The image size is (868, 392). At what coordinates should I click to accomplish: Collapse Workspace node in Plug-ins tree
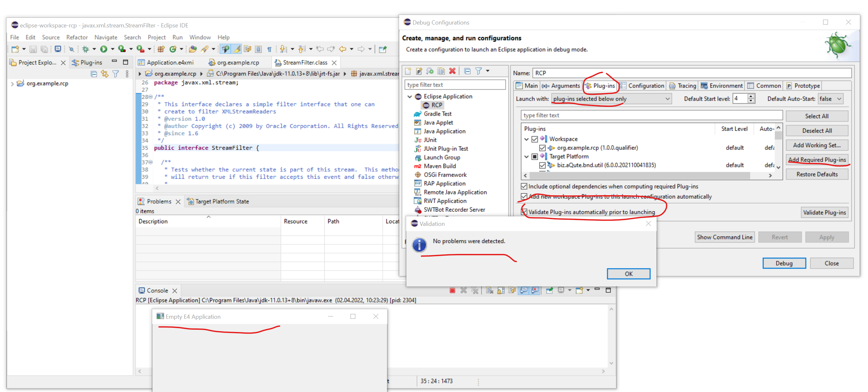[x=526, y=139]
